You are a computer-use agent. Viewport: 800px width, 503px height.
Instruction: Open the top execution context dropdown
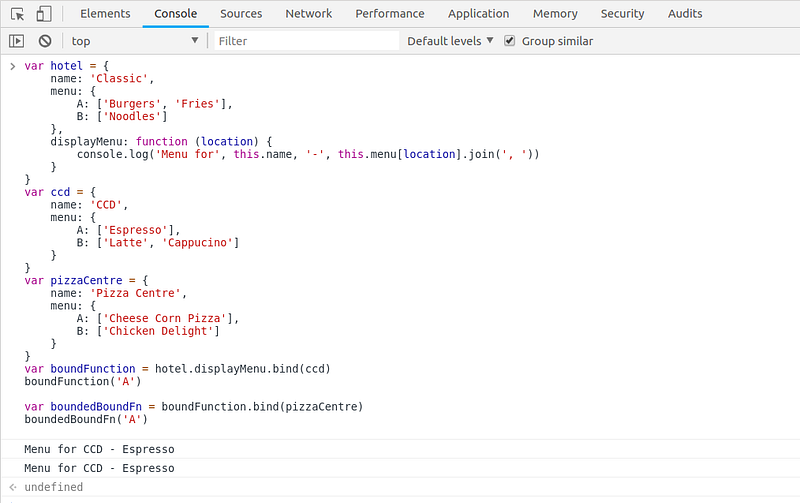tap(135, 41)
